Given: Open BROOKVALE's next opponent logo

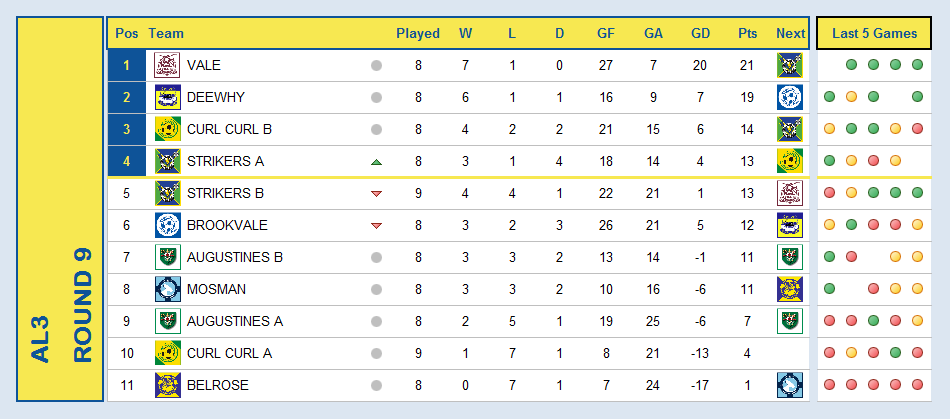Looking at the screenshot, I should 789,225.
